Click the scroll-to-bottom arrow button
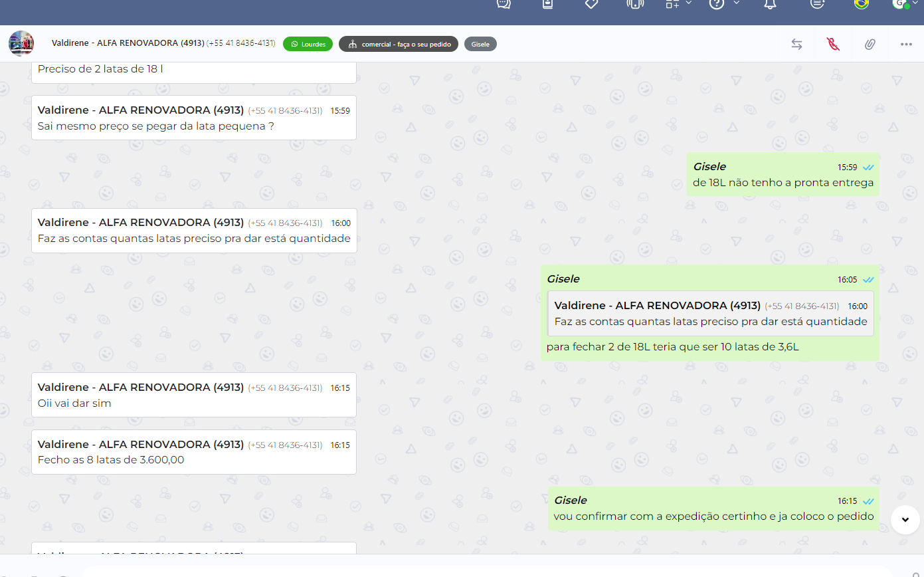Image resolution: width=924 pixels, height=577 pixels. coord(905,519)
